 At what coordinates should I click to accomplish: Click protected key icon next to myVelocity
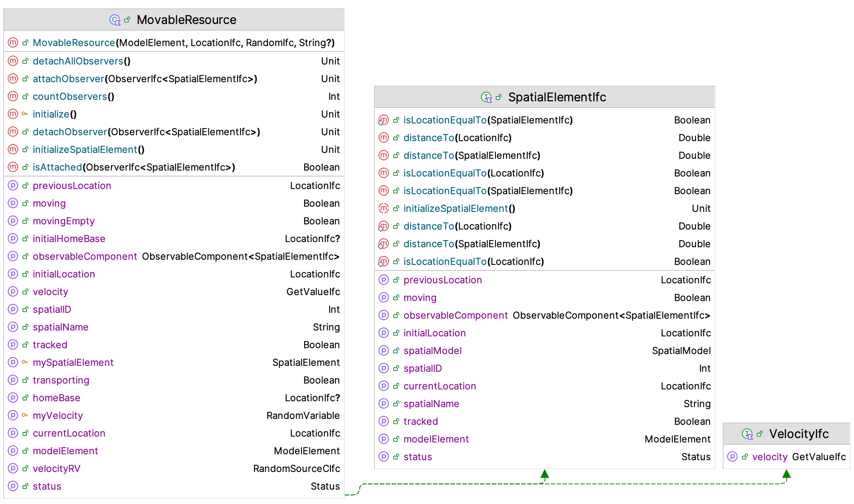25,415
